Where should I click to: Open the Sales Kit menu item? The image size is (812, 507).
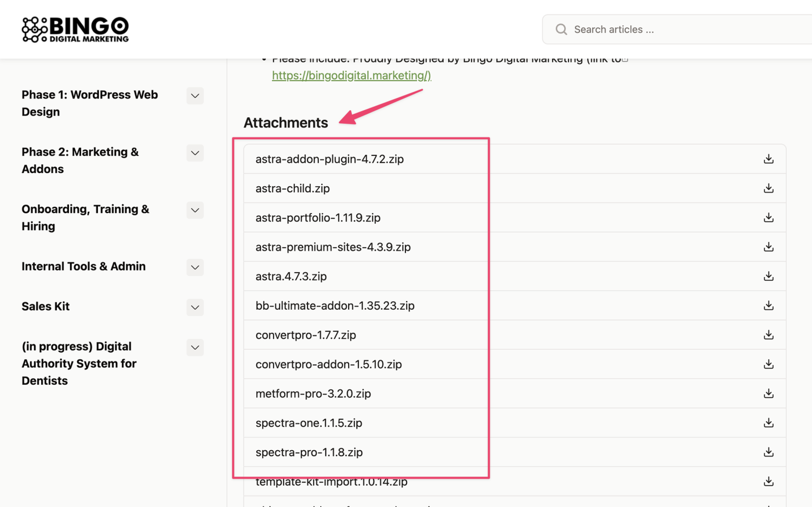click(x=45, y=306)
